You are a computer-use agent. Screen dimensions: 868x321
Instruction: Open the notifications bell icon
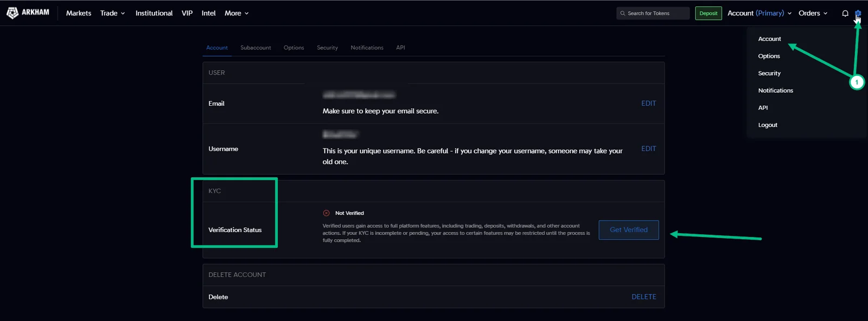[845, 13]
